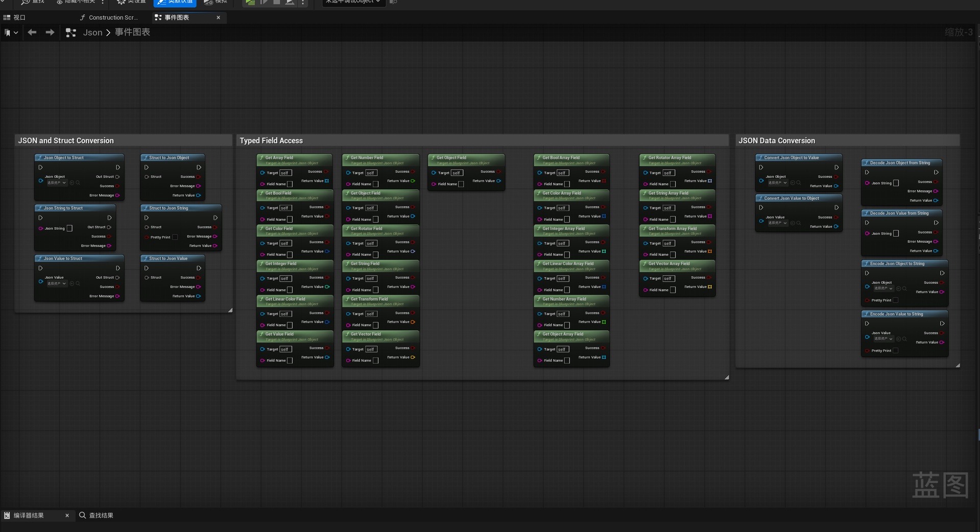Click Json String input on Json String to Struct
The image size is (980, 532).
70,229
